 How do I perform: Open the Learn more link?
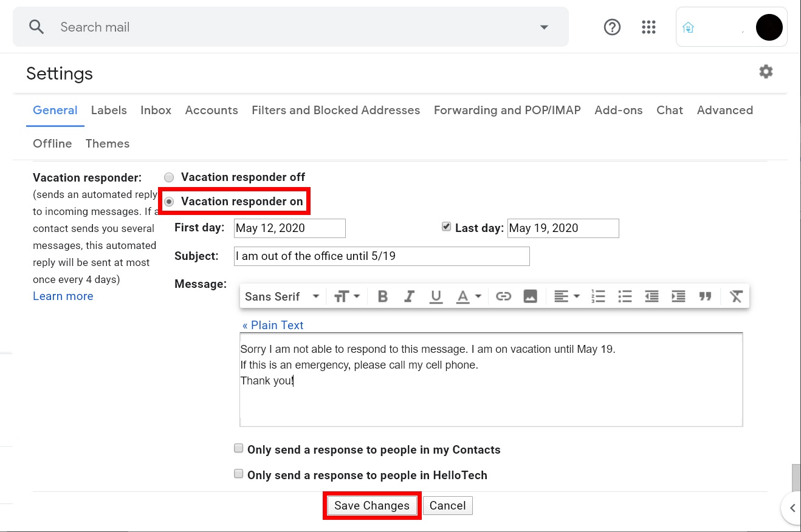pyautogui.click(x=63, y=296)
